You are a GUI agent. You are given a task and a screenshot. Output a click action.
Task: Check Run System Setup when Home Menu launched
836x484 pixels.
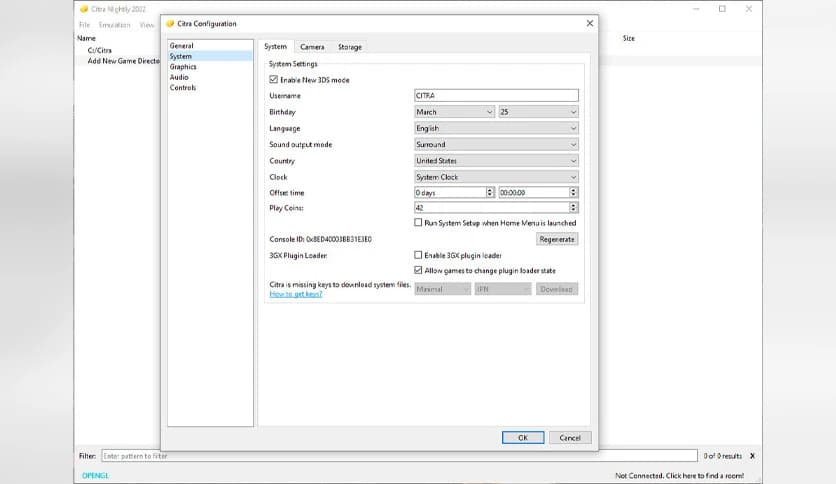[x=418, y=223]
